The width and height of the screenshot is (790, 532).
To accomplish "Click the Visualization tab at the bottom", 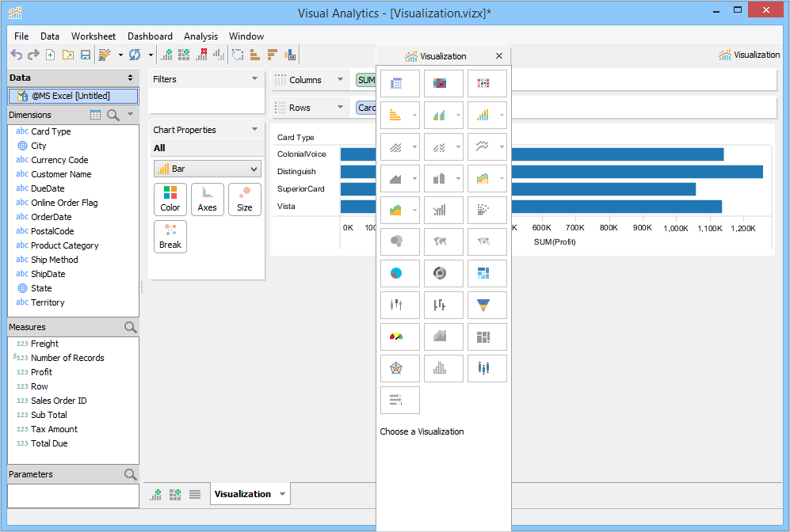I will pyautogui.click(x=244, y=493).
